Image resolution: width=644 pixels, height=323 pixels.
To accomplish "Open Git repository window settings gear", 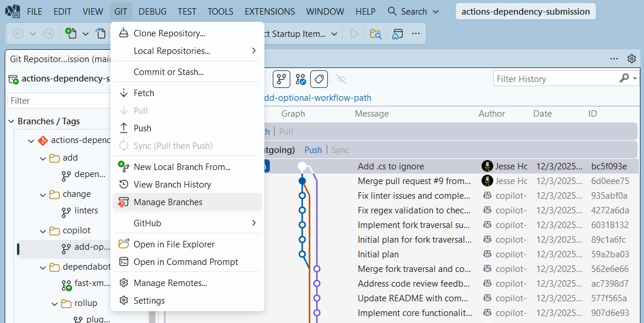I will (x=632, y=59).
